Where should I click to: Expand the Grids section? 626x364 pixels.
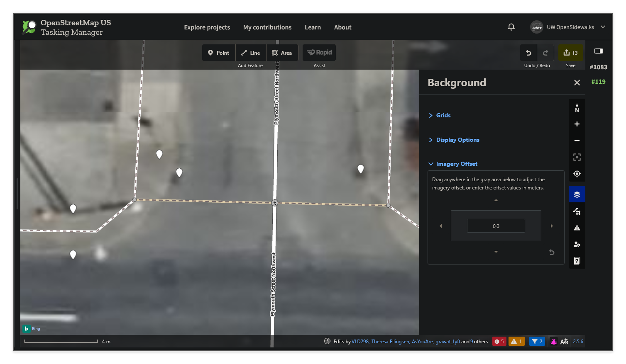443,115
